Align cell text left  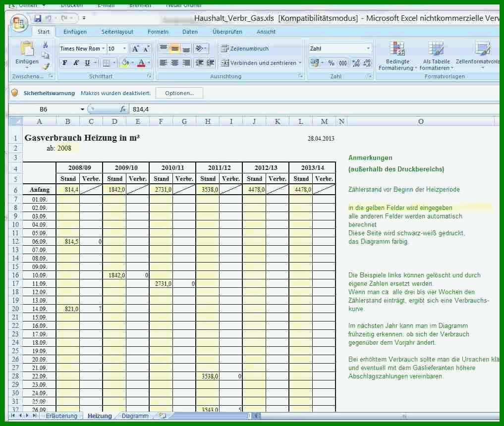163,63
